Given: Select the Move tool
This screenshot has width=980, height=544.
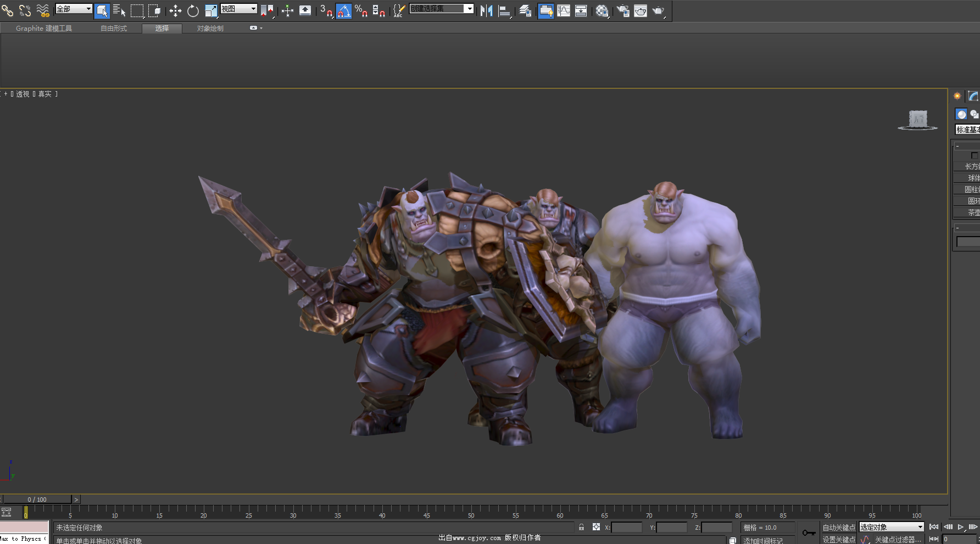Looking at the screenshot, I should click(175, 10).
